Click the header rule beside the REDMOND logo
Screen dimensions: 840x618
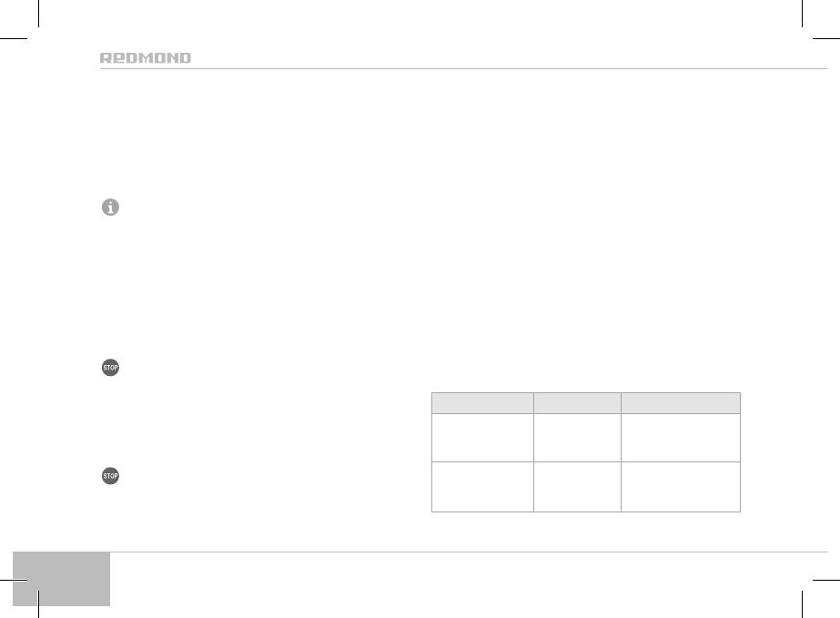510,68
